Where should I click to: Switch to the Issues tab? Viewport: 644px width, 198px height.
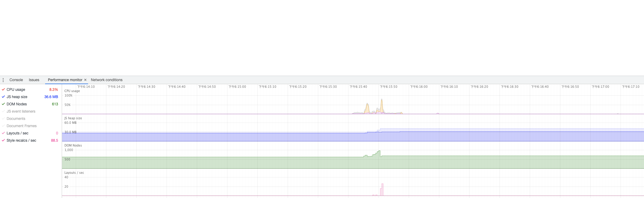click(34, 80)
